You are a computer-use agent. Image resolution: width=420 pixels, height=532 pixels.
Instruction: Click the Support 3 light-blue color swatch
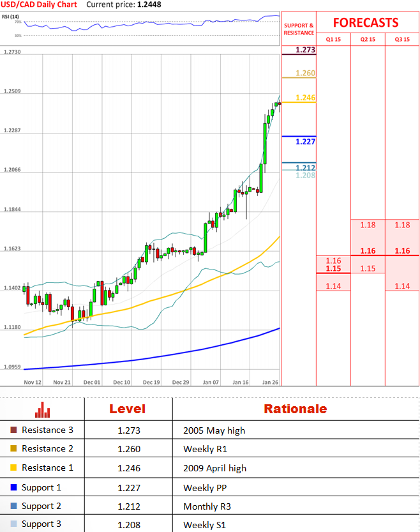(13, 524)
